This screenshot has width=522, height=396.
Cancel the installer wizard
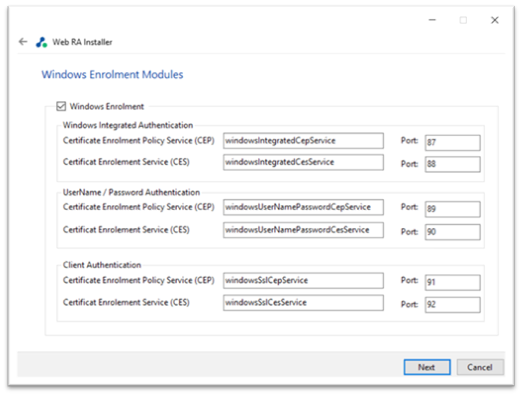point(480,367)
